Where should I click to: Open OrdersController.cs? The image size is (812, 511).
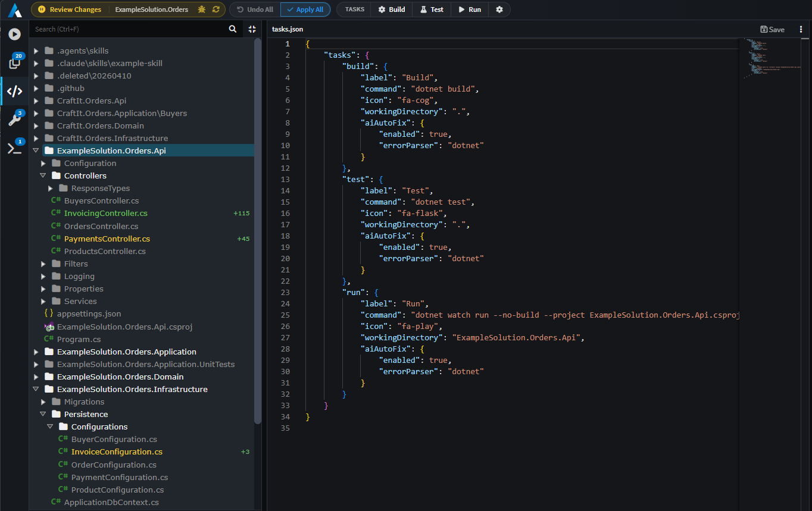tap(101, 226)
